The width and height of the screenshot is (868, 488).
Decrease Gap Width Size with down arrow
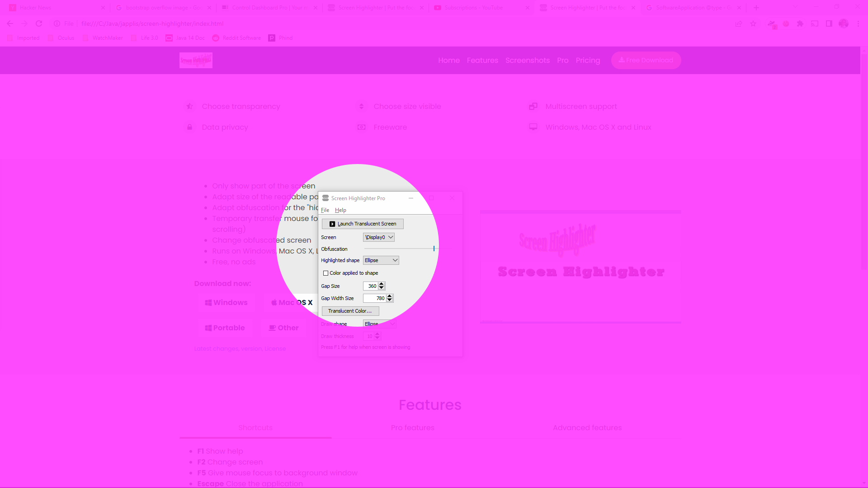point(390,300)
